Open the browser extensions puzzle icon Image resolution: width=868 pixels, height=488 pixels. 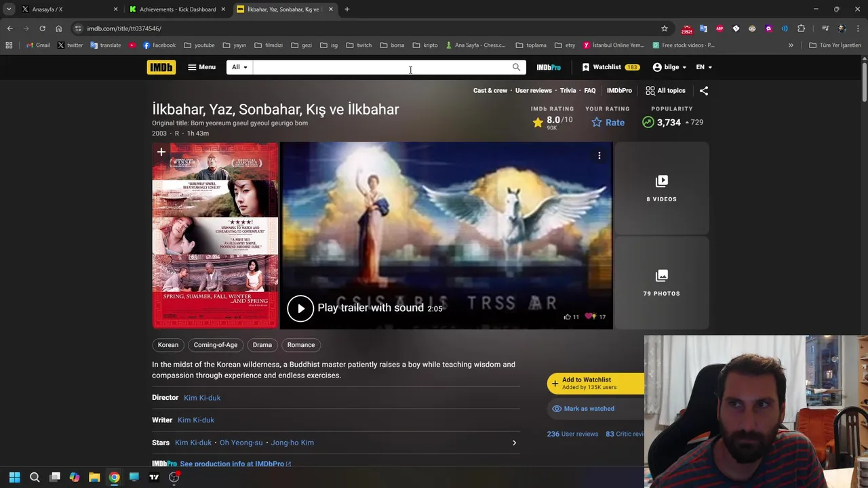pyautogui.click(x=802, y=28)
